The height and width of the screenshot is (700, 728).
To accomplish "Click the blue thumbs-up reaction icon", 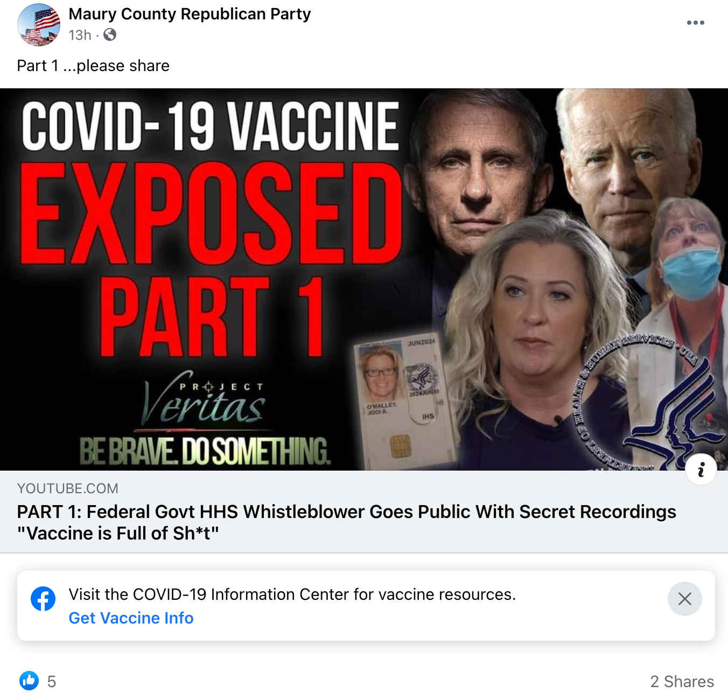I will (x=29, y=681).
